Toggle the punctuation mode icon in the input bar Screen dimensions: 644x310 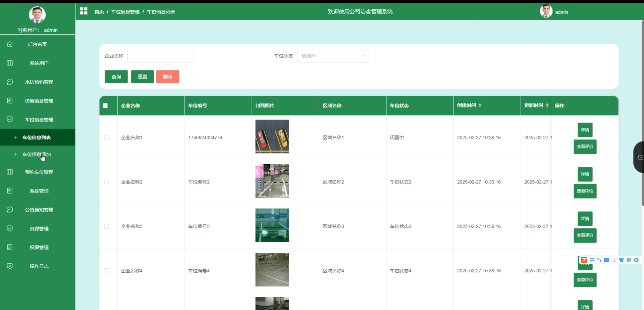click(599, 260)
